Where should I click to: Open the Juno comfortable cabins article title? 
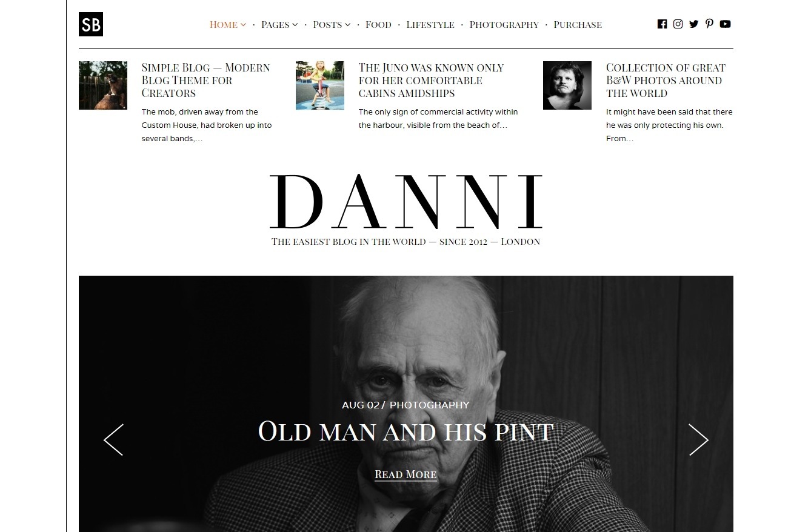[x=431, y=80]
